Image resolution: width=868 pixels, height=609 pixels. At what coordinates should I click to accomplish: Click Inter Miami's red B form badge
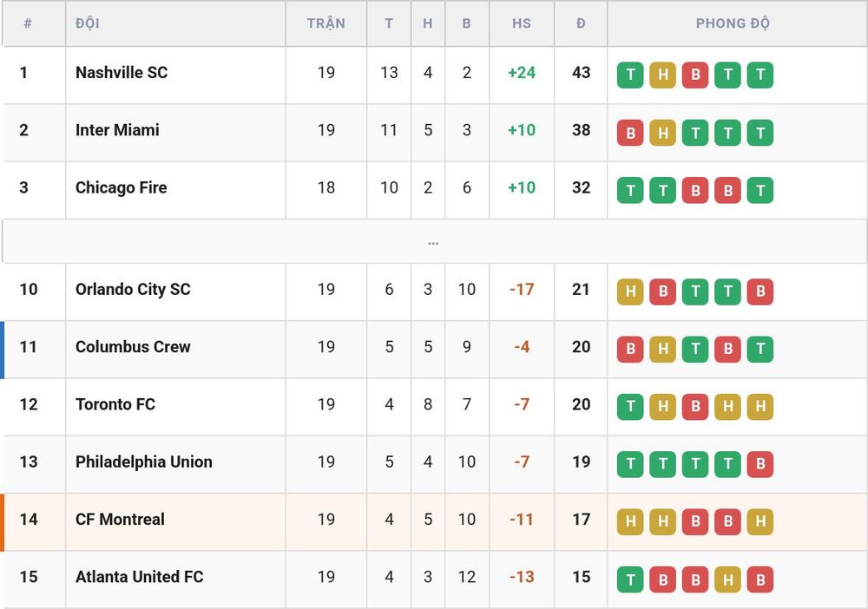click(x=630, y=133)
